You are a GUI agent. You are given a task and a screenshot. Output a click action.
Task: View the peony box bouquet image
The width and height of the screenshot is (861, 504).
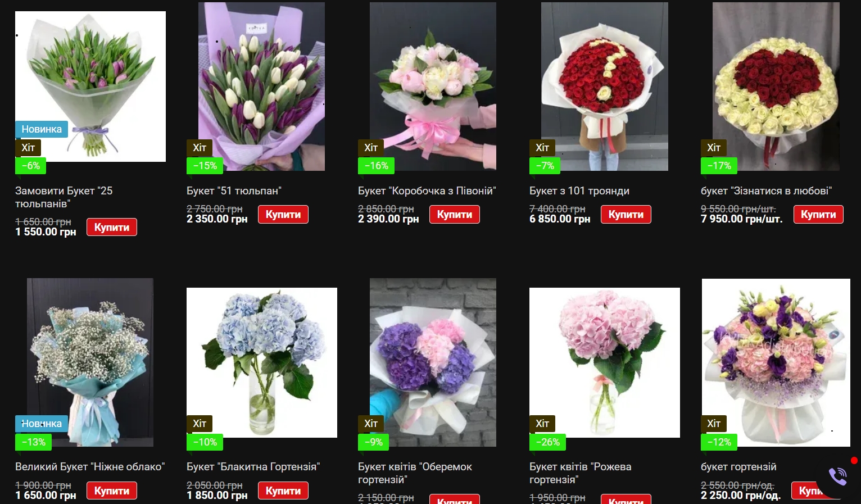pos(433,87)
